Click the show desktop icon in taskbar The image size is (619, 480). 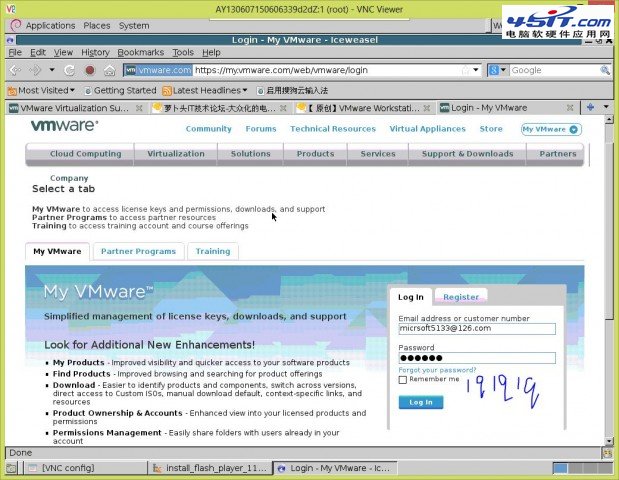12,468
